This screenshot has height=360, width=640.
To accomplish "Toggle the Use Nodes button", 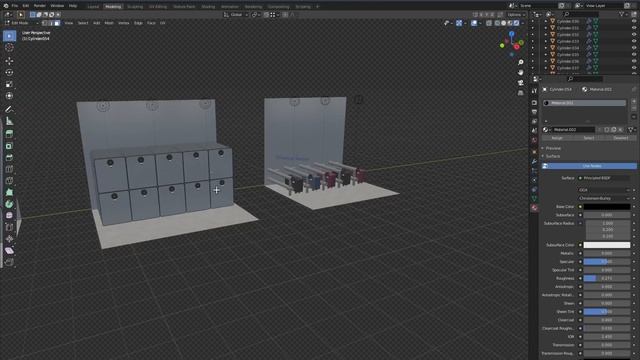I will click(589, 166).
